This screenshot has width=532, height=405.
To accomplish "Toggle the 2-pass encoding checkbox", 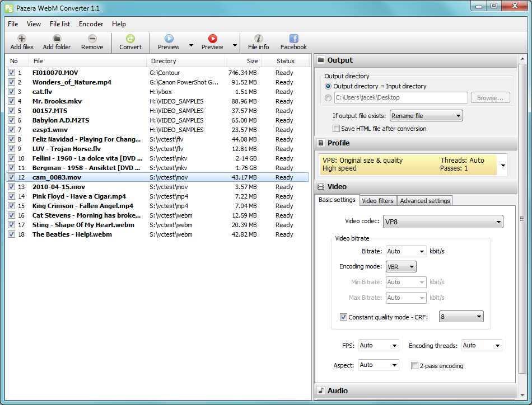I will [414, 365].
